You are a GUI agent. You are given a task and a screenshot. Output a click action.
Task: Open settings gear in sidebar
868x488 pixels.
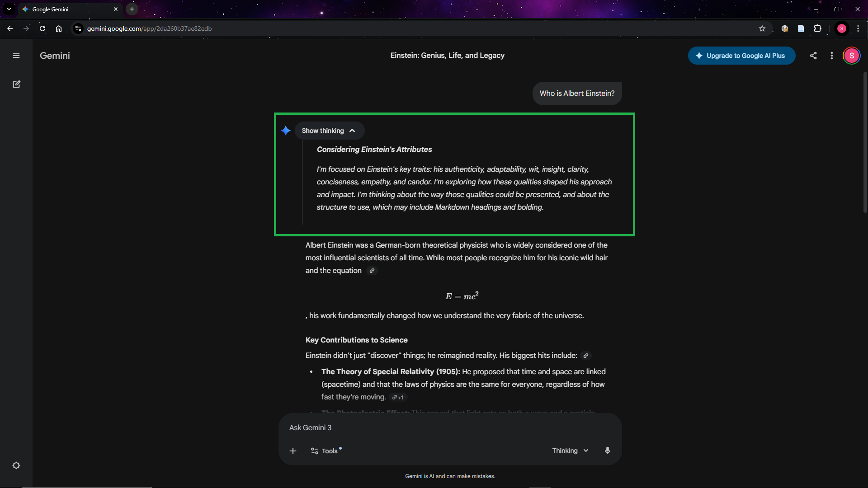(16, 465)
